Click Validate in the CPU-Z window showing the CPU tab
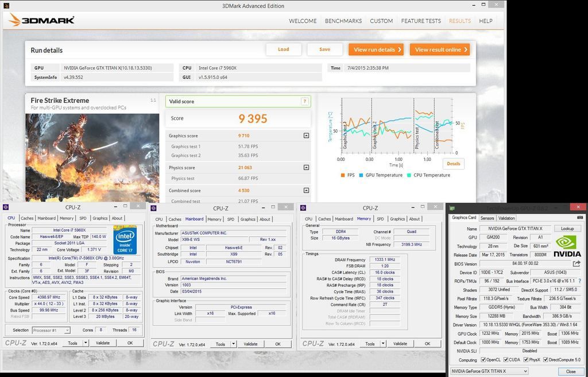Image resolution: width=588 pixels, height=377 pixels. pos(103,343)
